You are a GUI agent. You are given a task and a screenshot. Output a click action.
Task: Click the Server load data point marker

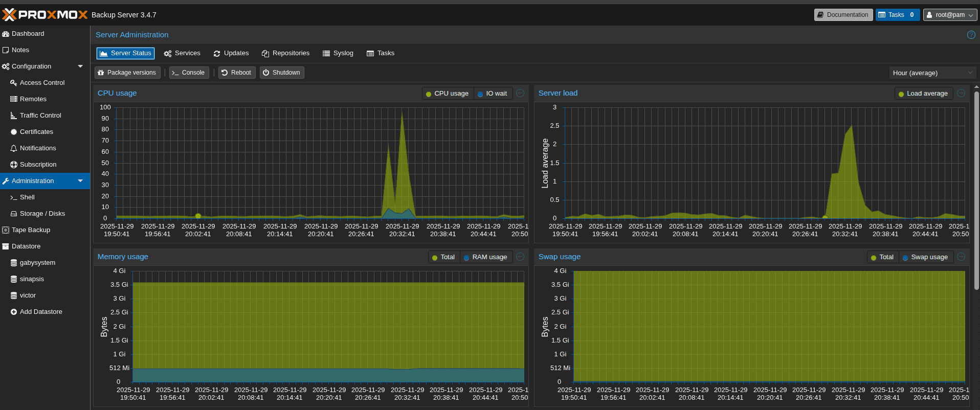pos(825,217)
